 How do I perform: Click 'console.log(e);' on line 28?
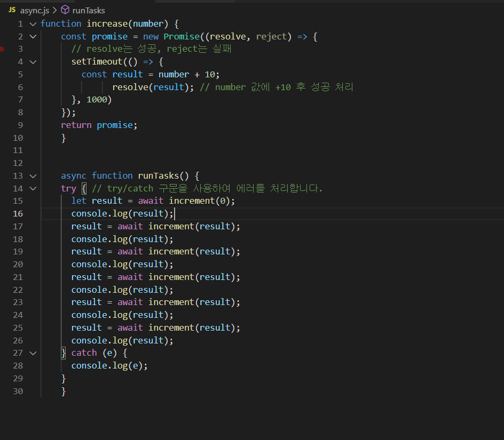pyautogui.click(x=109, y=366)
